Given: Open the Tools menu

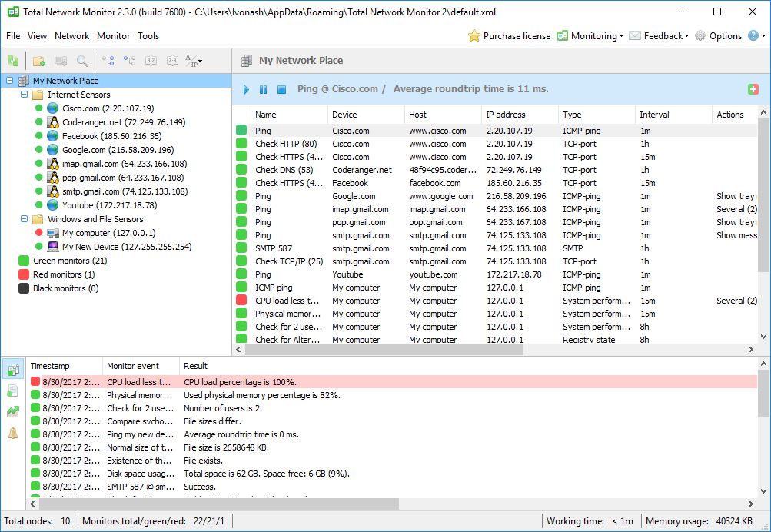Looking at the screenshot, I should coord(148,35).
